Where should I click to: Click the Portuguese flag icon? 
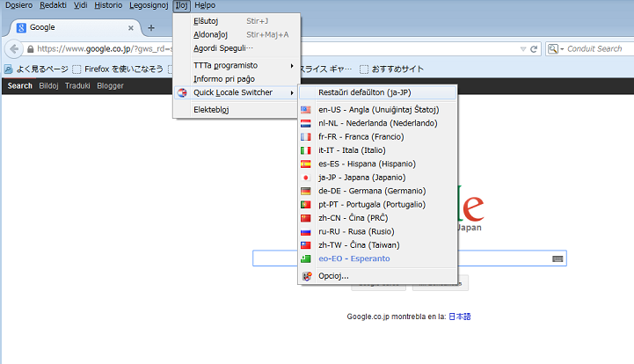coord(306,205)
